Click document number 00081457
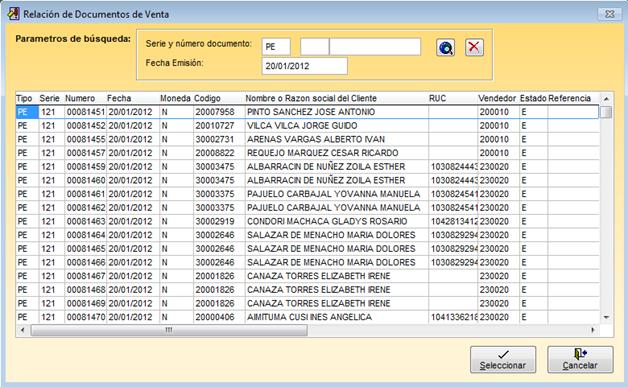 [x=86, y=153]
